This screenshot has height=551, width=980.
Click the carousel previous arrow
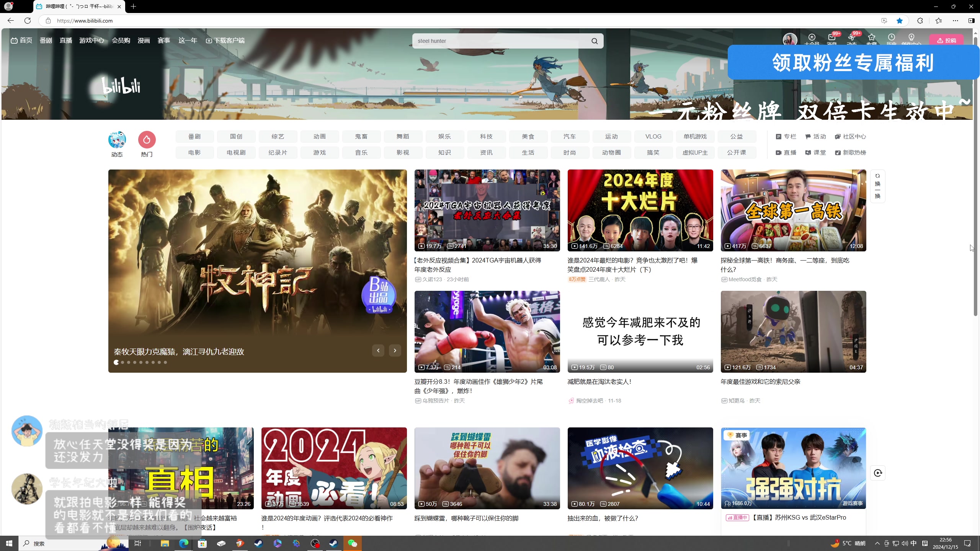[x=378, y=350]
